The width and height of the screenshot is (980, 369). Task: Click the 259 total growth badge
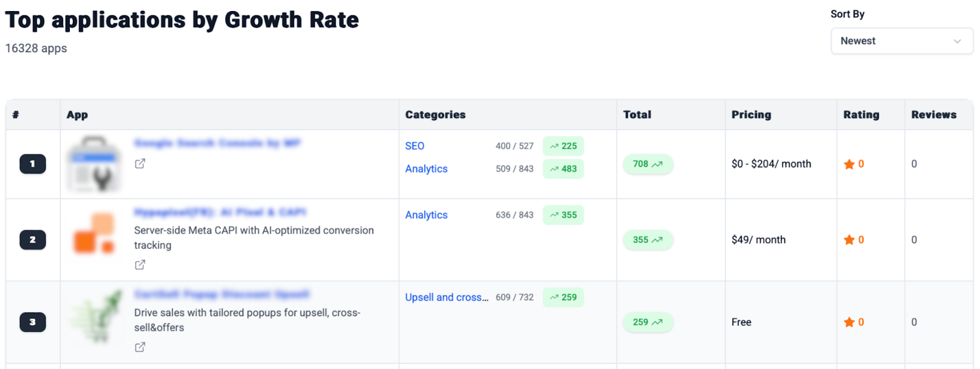point(647,322)
